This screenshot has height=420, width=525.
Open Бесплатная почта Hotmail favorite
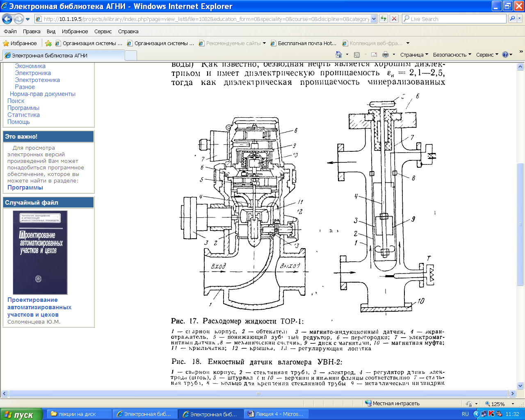point(304,43)
